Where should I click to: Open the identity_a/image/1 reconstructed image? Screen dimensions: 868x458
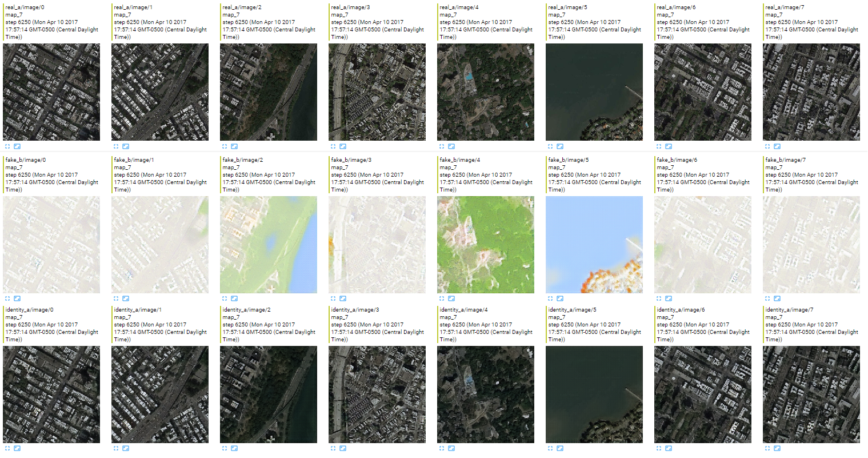[x=160, y=395]
